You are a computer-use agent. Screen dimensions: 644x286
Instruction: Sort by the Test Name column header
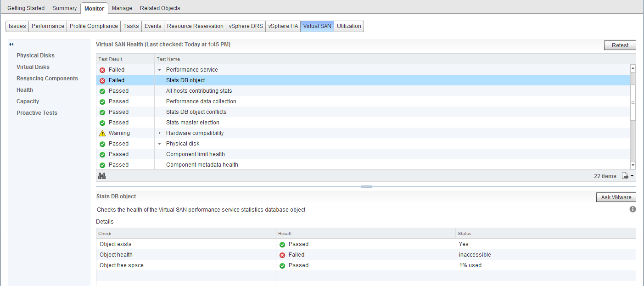pyautogui.click(x=168, y=59)
